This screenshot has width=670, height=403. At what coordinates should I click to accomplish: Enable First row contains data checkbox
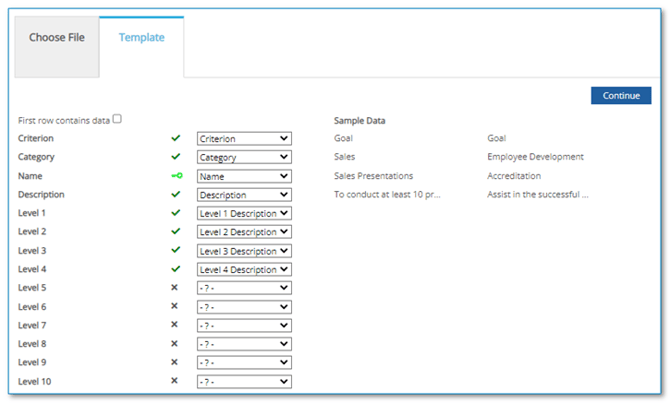pos(117,119)
